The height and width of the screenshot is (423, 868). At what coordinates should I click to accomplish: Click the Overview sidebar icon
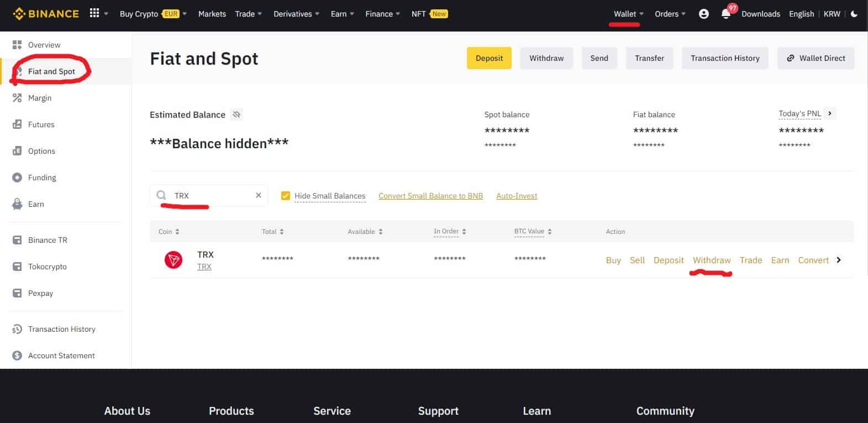(17, 45)
